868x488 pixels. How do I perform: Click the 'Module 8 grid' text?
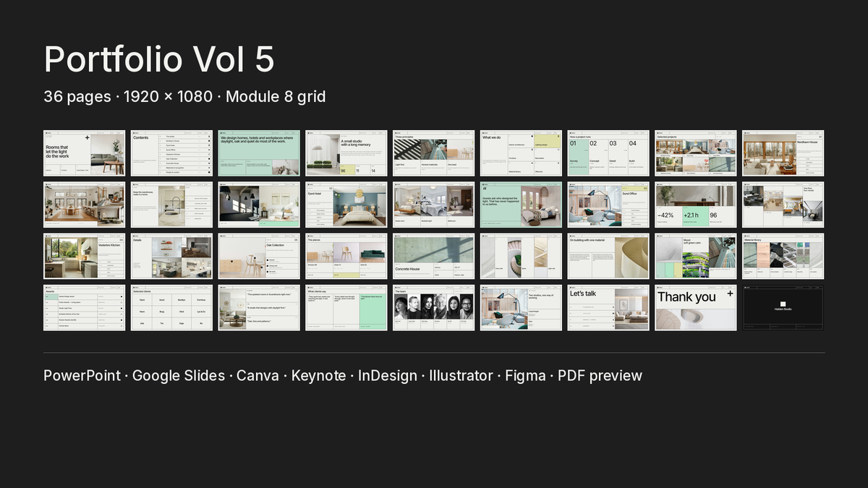pos(276,96)
